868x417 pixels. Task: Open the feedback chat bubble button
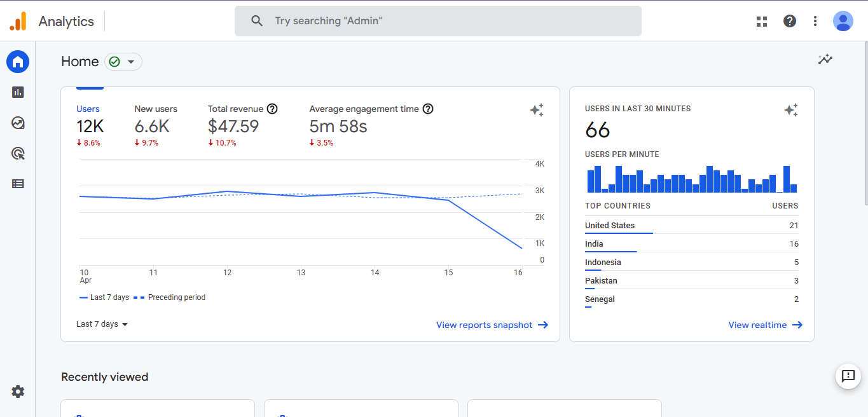[848, 376]
